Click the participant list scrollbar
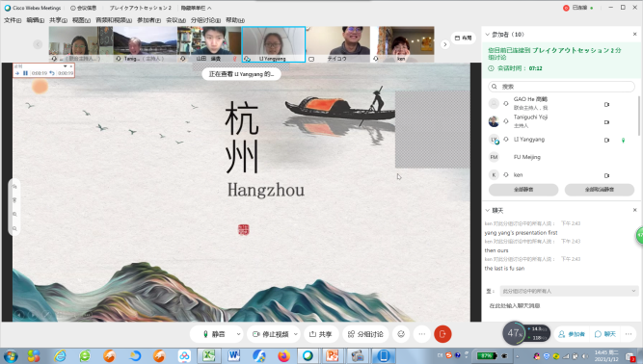Viewport: 643px width, 364px height. coord(639,116)
